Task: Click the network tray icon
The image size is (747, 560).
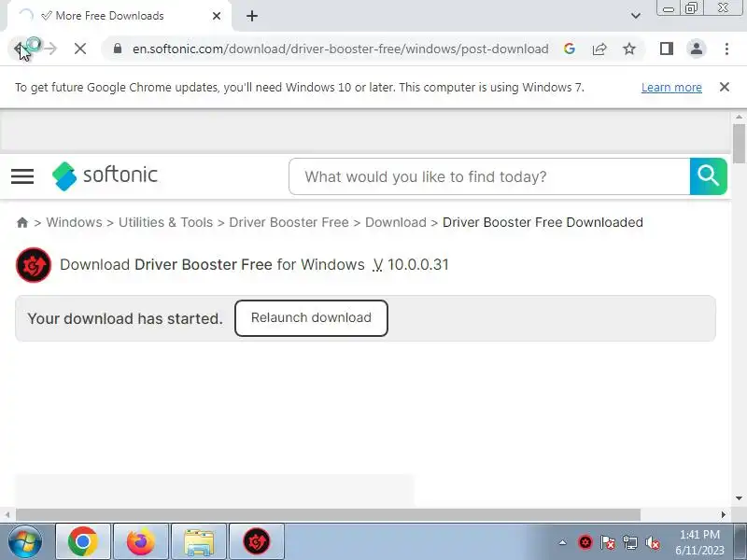Action: point(629,542)
